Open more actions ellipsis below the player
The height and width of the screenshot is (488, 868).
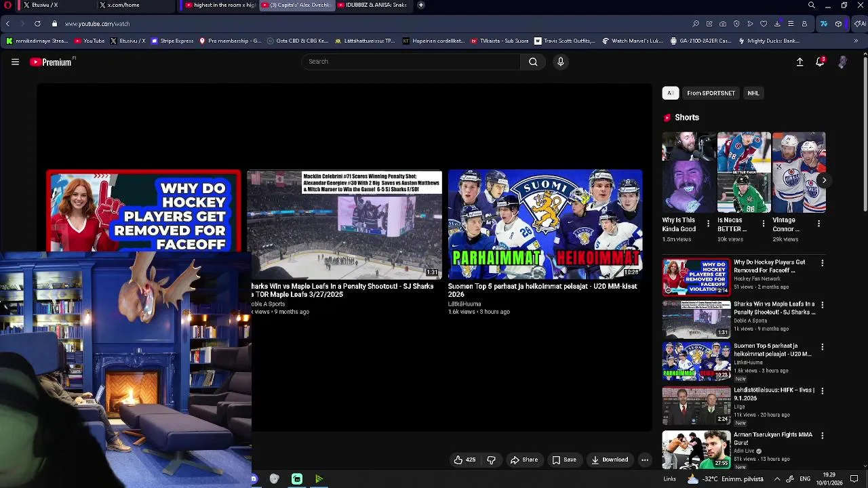pos(645,460)
